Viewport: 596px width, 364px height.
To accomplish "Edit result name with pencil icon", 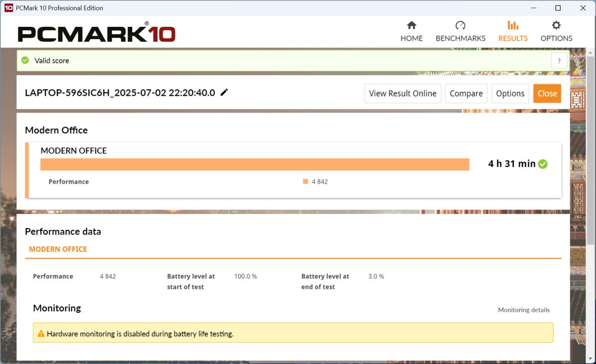I will click(224, 92).
